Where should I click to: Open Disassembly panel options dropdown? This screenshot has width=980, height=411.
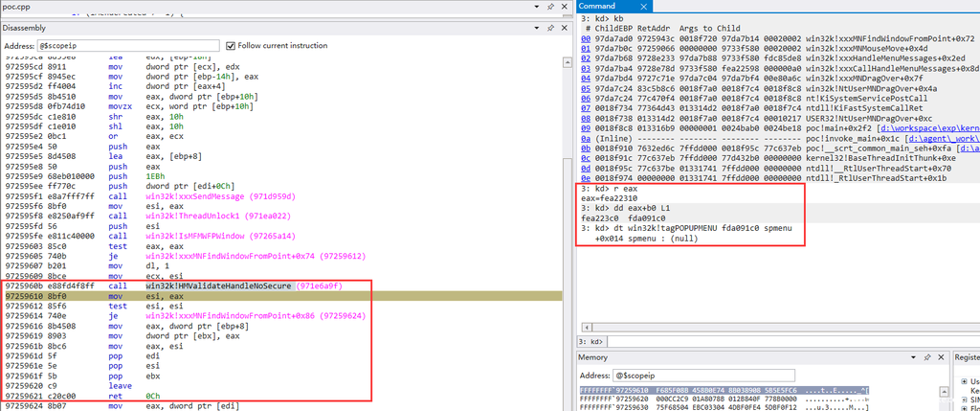click(x=535, y=28)
